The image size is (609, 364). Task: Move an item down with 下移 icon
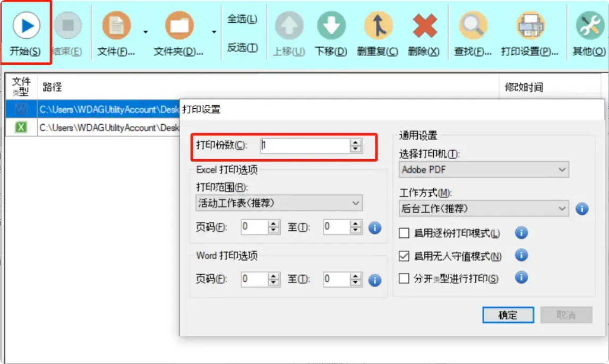[x=330, y=25]
